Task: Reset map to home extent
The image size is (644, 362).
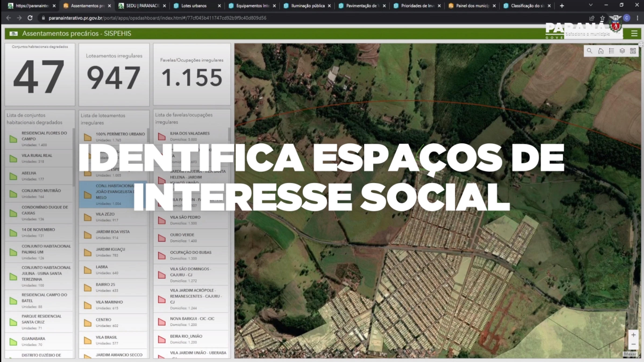Action: 600,51
